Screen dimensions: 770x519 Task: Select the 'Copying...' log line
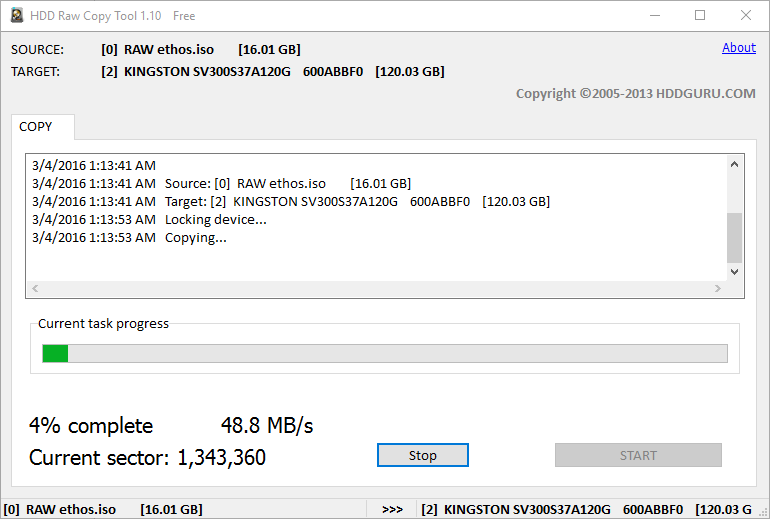tap(130, 238)
